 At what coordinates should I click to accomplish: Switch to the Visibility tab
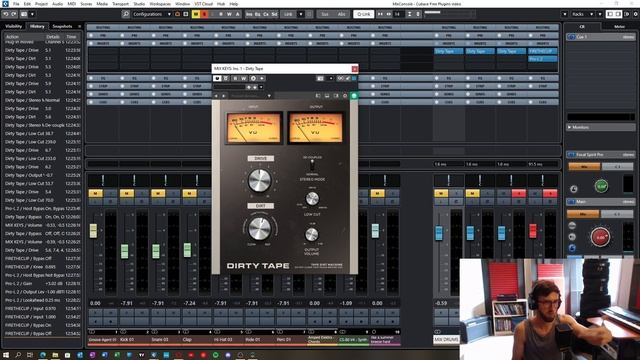click(13, 26)
